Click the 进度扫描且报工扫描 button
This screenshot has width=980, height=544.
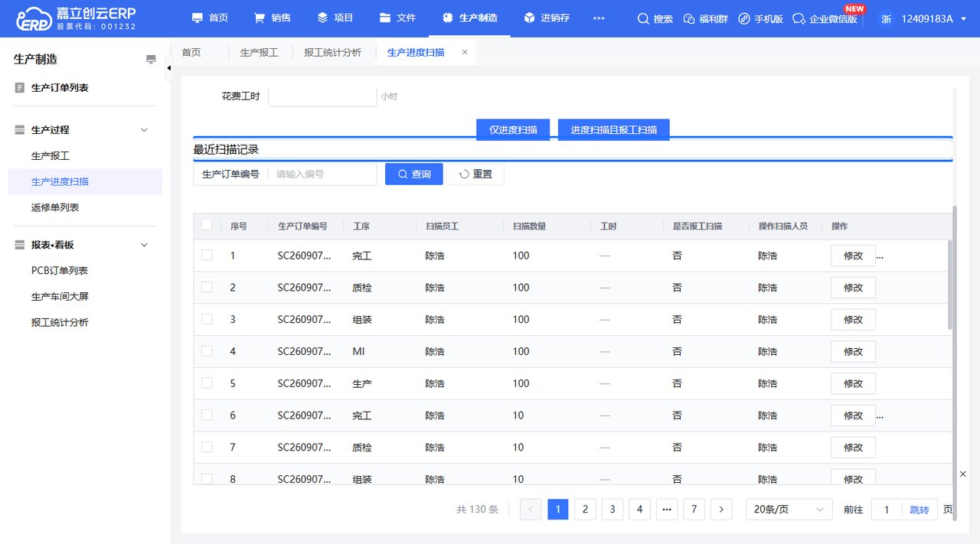pyautogui.click(x=614, y=130)
